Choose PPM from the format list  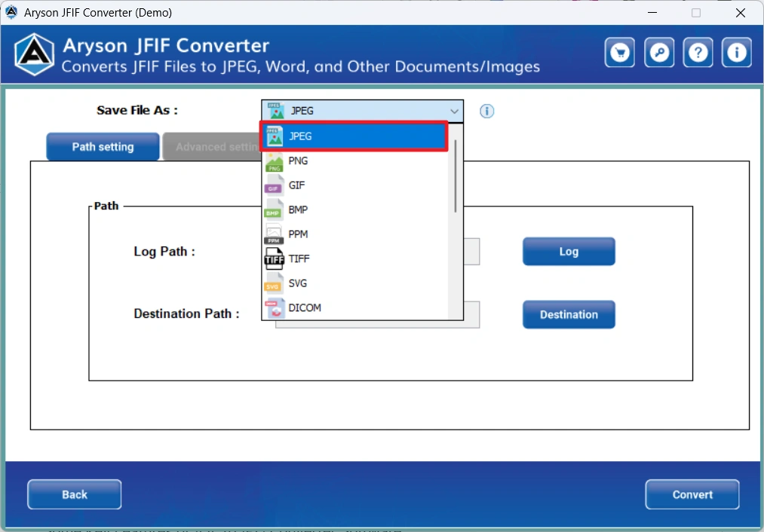pos(354,234)
